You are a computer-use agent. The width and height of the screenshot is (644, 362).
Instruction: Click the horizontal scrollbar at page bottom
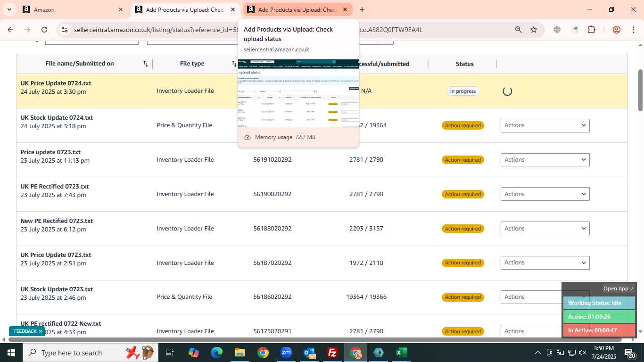coord(315,339)
